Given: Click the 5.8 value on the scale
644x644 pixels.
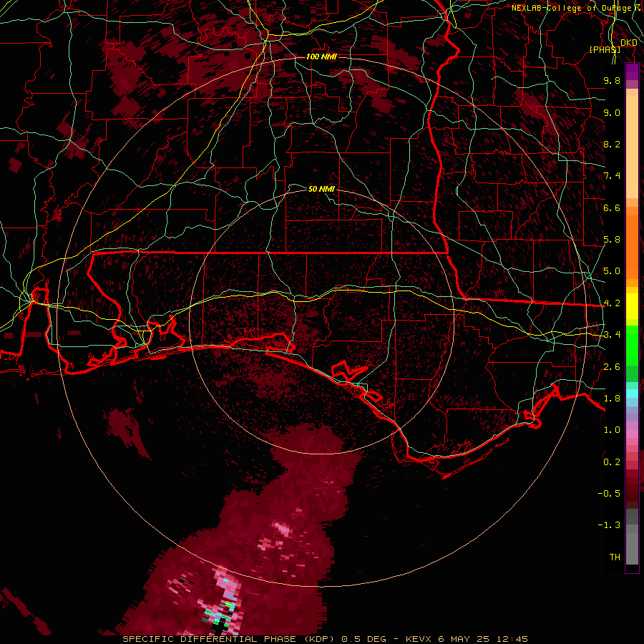Looking at the screenshot, I should 612,240.
